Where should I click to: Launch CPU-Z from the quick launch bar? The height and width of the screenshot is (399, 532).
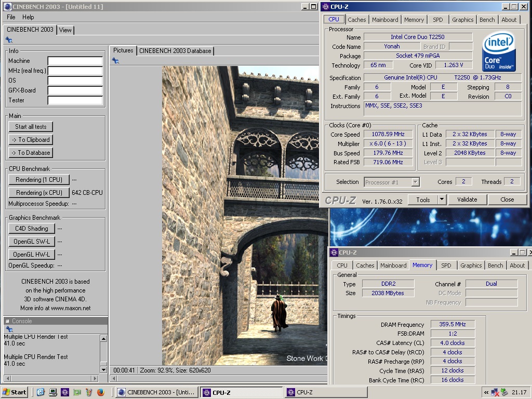pos(65,392)
